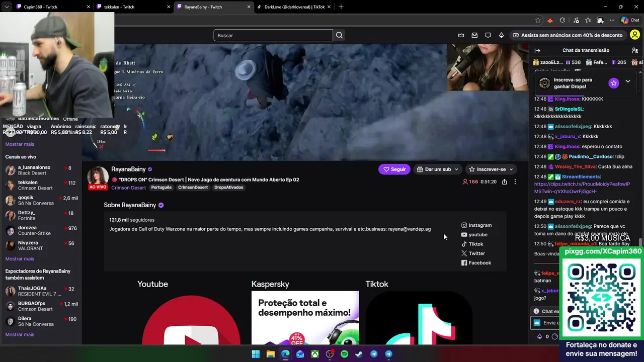Open OBS Studio from the taskbar

[x=330, y=354]
